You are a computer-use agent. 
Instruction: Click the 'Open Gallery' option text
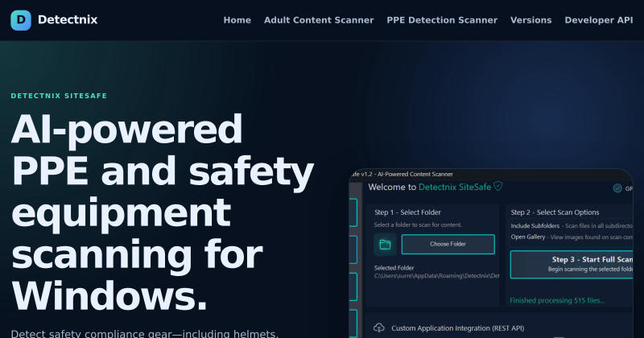click(528, 237)
